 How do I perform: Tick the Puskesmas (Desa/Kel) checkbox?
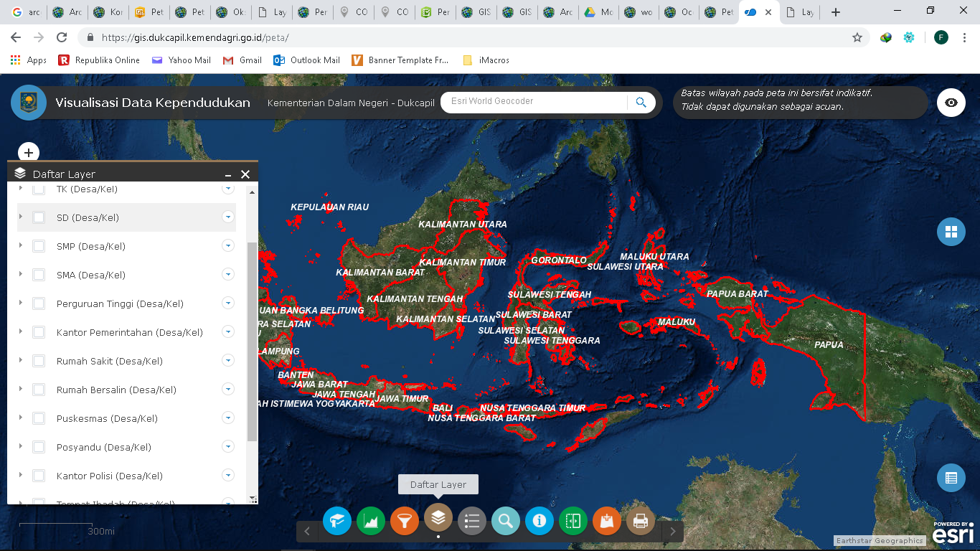39,418
